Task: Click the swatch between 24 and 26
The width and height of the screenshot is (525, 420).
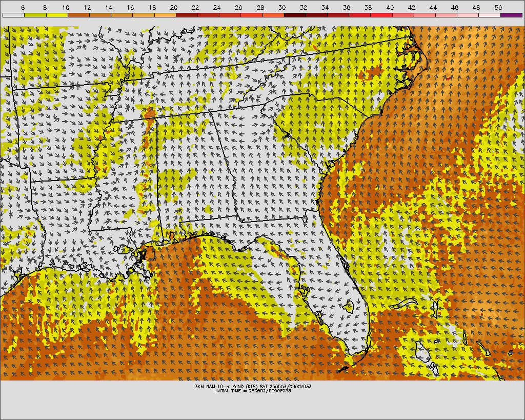Action: pos(230,15)
